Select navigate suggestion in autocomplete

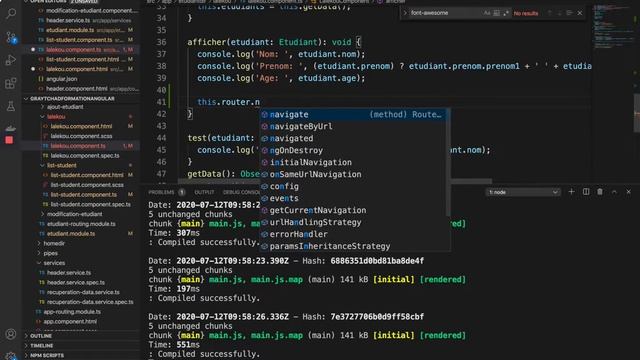(x=353, y=115)
